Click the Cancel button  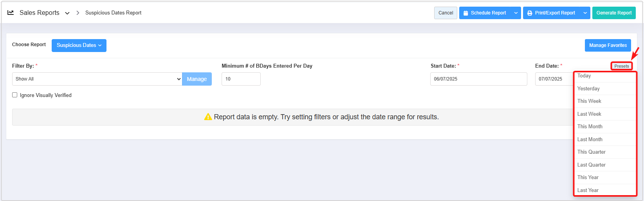(446, 13)
